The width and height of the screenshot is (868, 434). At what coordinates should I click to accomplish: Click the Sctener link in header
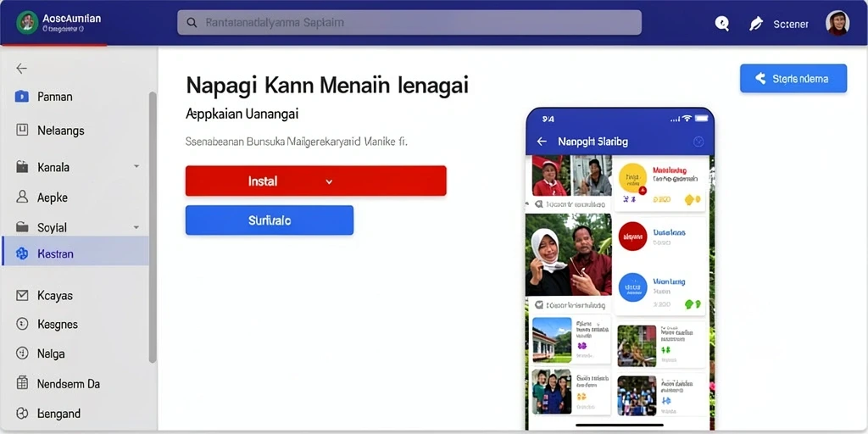(x=791, y=25)
